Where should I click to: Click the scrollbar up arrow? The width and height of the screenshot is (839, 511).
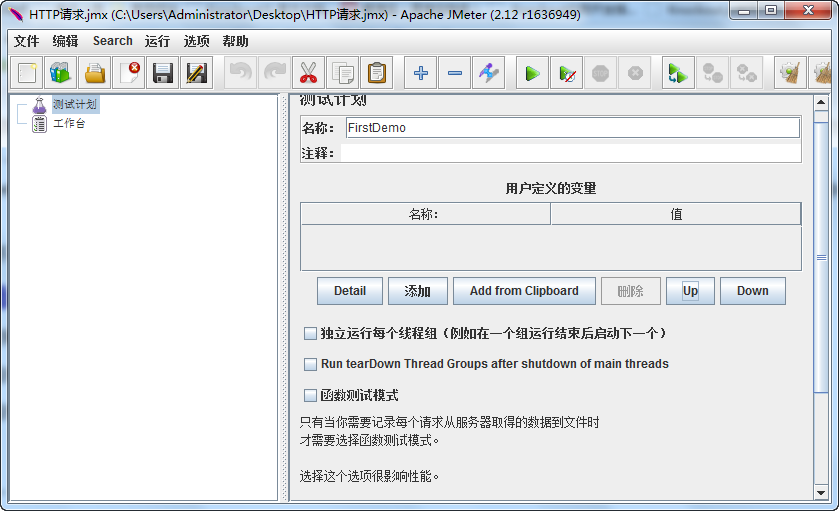821,102
